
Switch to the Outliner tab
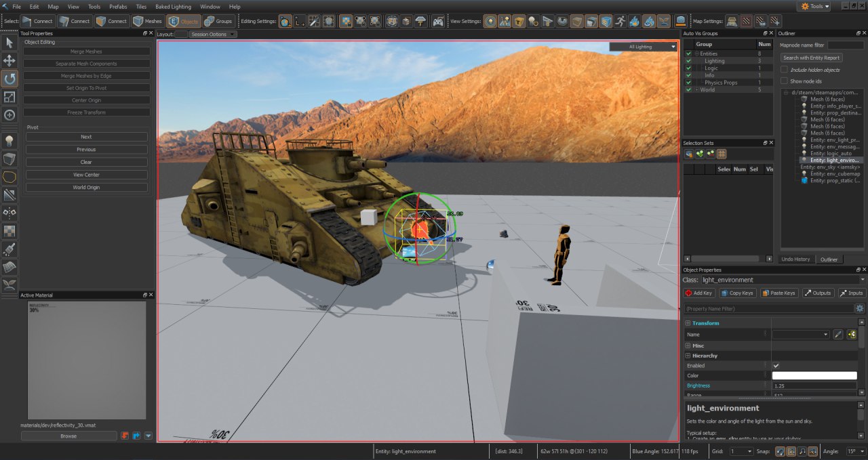click(x=829, y=259)
